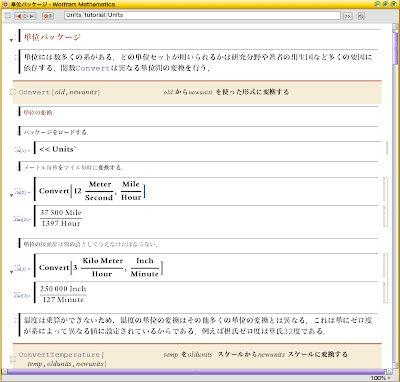Click the go button beside address field
This screenshot has width=400, height=382.
(347, 16)
